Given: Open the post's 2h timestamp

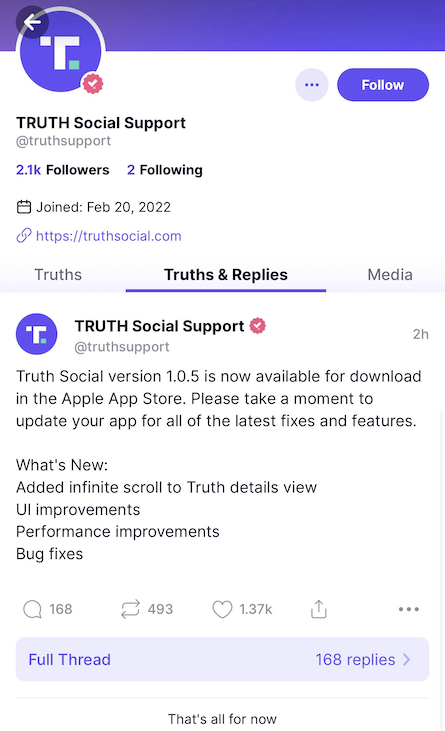Looking at the screenshot, I should click(x=420, y=334).
